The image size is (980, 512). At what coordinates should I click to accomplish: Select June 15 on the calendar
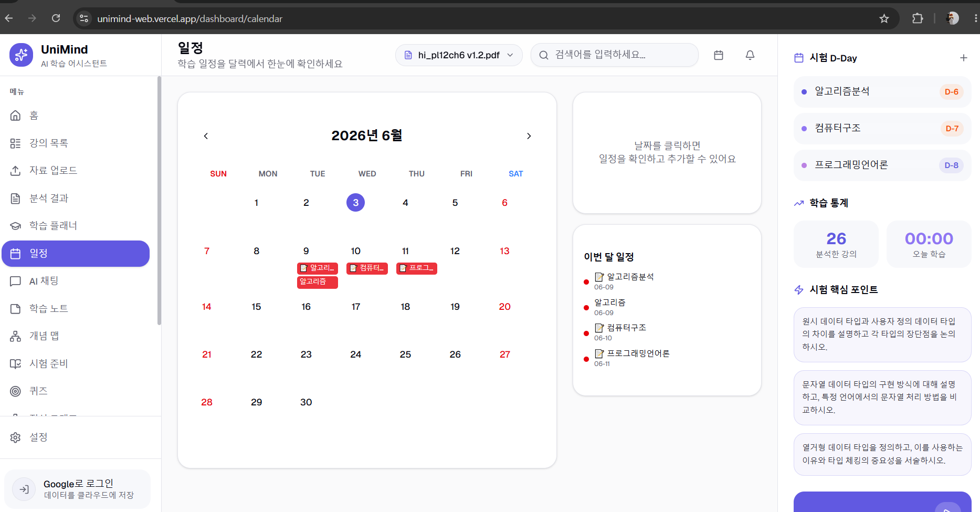[256, 307]
